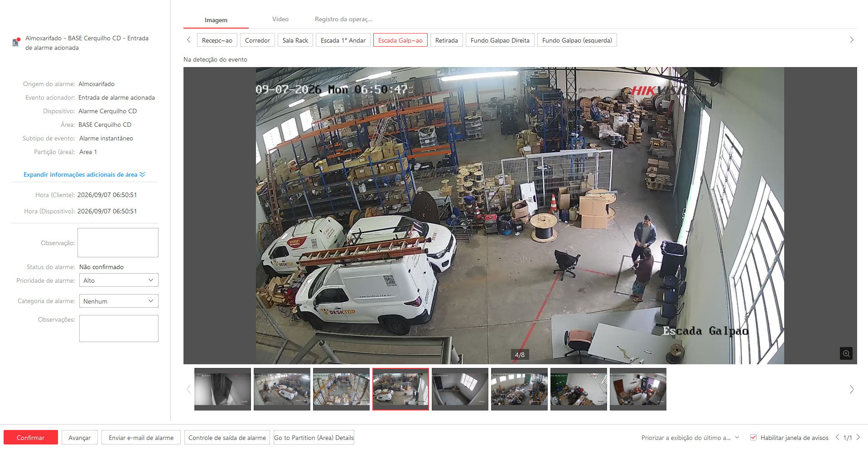The image size is (868, 449).
Task: Click the alarm siren icon beside Almoxarifado title
Action: (16, 42)
